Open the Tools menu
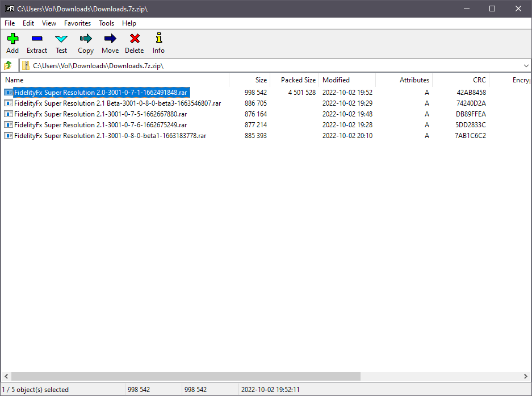532x396 pixels. (x=107, y=23)
